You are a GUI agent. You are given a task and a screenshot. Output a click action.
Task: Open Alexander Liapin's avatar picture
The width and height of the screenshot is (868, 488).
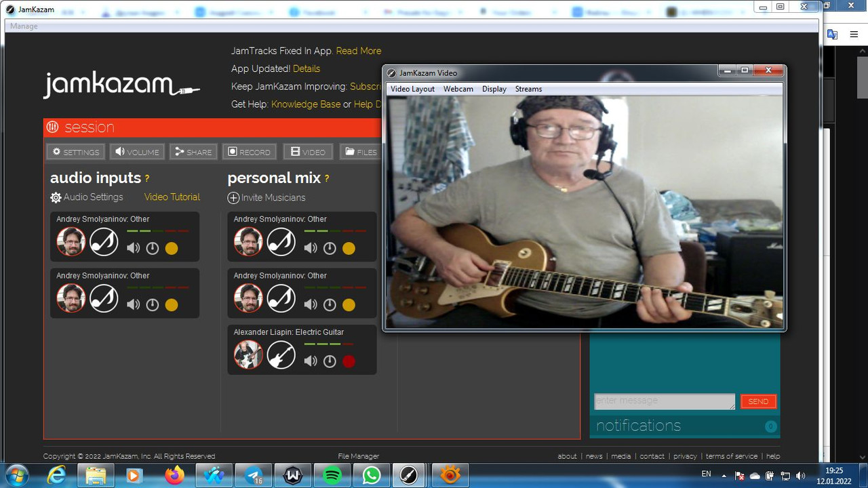pyautogui.click(x=248, y=354)
